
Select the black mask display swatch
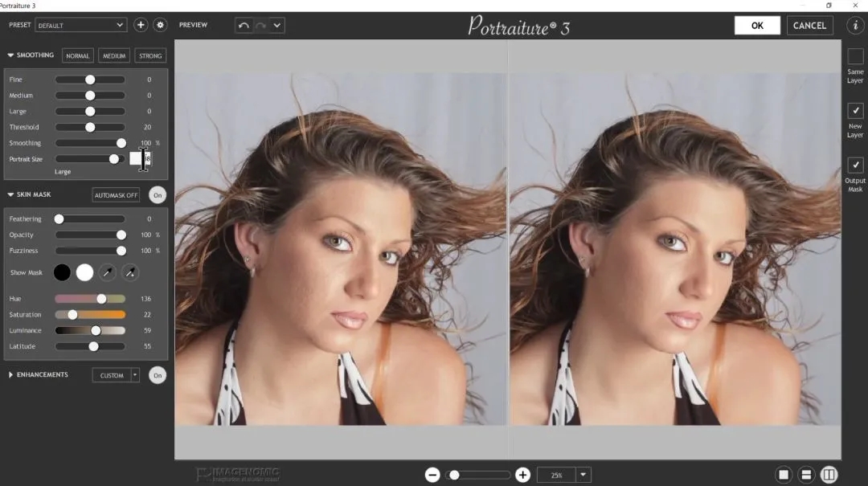click(62, 272)
